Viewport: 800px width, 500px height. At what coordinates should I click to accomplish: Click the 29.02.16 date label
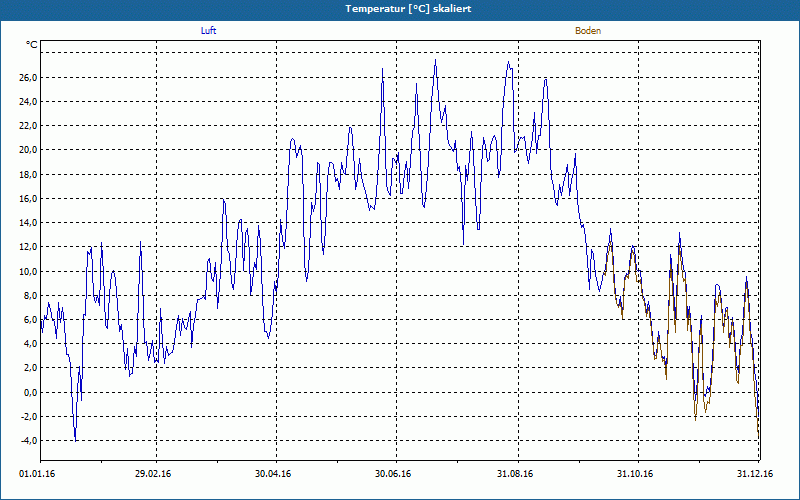click(153, 474)
